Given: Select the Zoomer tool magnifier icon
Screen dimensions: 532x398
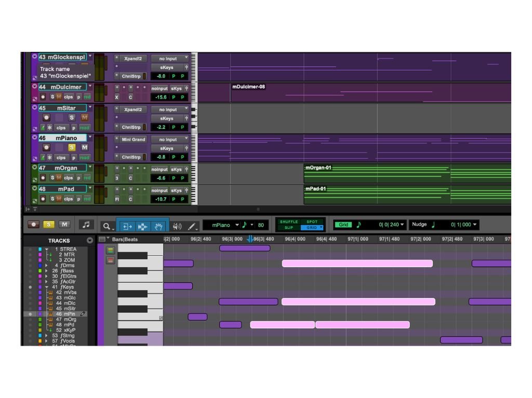Looking at the screenshot, I should click(107, 226).
